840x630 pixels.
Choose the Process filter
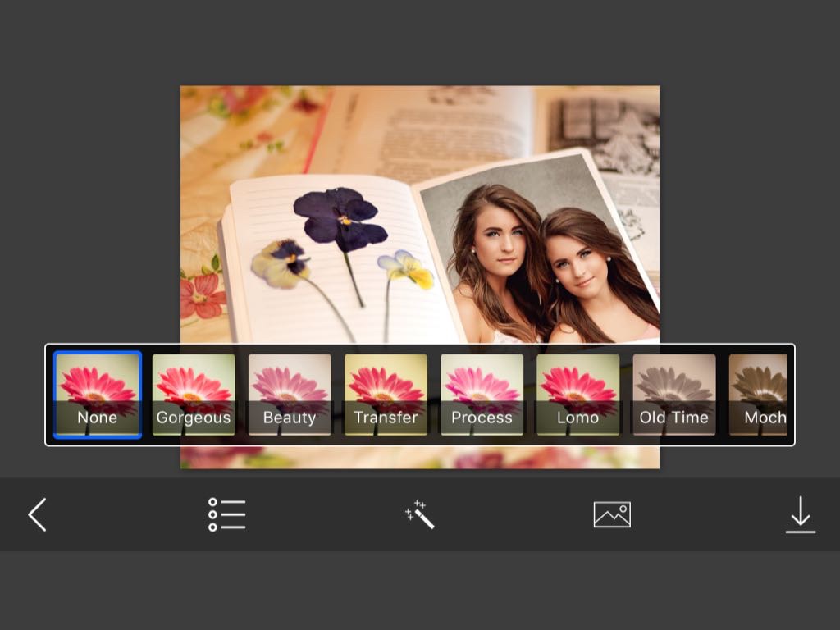(482, 395)
